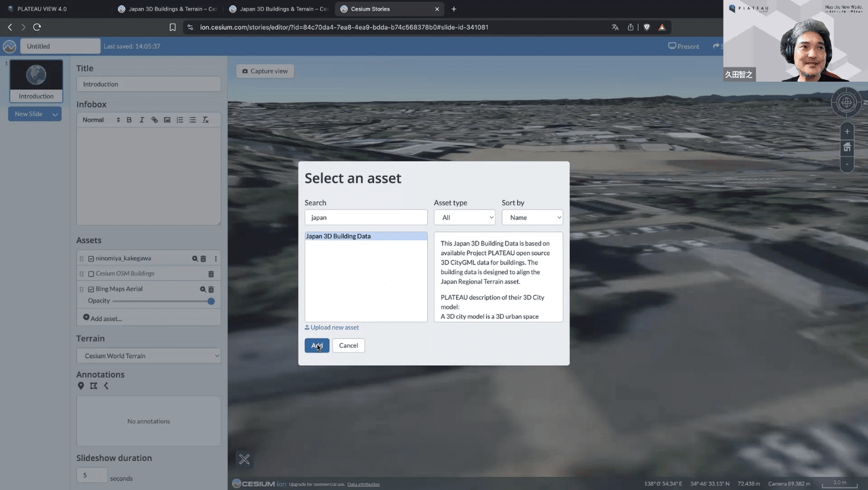Viewport: 868px width, 490px height.
Task: Switch to the PLATEAU VIEW 4.0 tab
Action: (x=42, y=9)
